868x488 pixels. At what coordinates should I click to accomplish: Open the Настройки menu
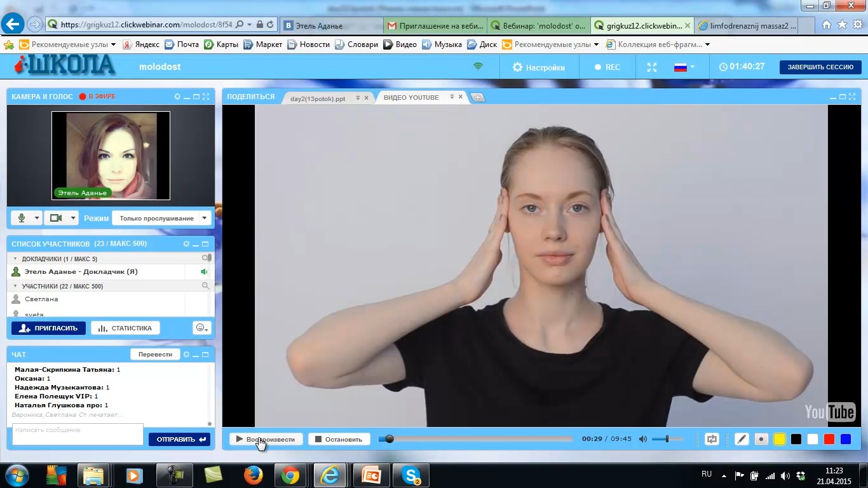click(x=539, y=67)
